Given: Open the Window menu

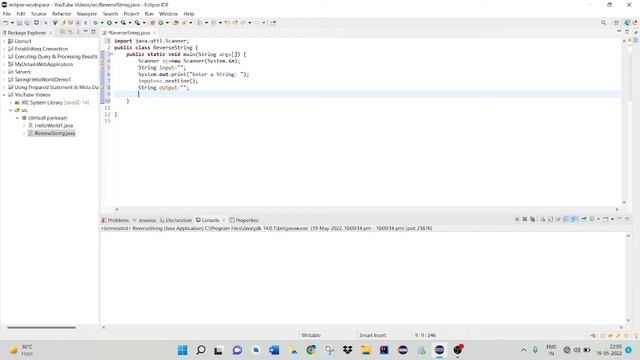Looking at the screenshot, I should 168,14.
